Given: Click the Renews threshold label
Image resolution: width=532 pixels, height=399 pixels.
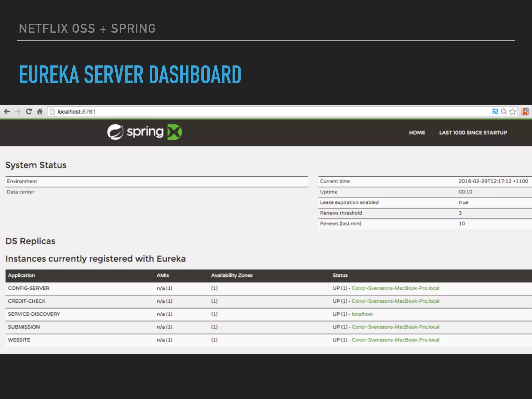Looking at the screenshot, I should (x=341, y=213).
